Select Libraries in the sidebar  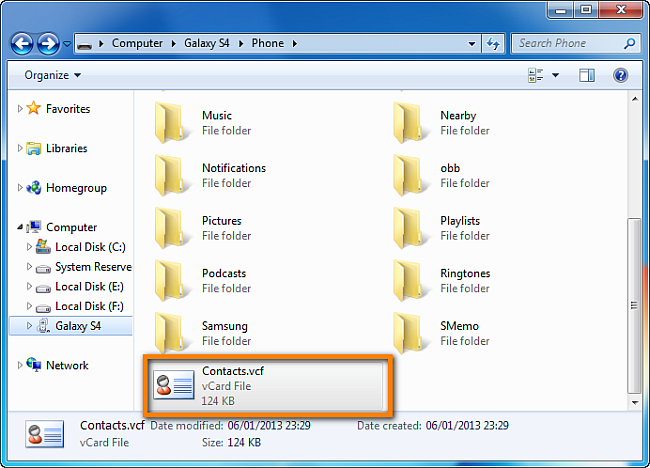point(67,148)
